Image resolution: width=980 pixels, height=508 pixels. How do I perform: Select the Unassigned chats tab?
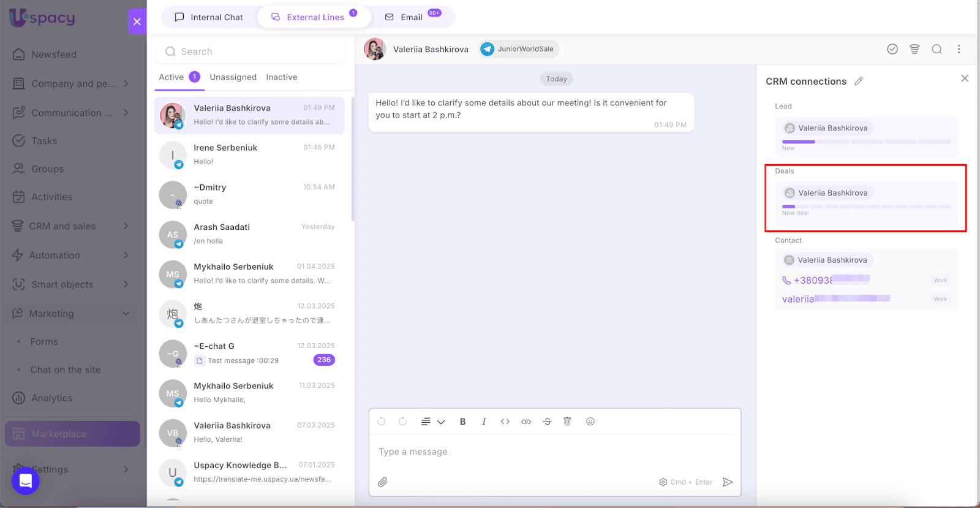pos(233,77)
